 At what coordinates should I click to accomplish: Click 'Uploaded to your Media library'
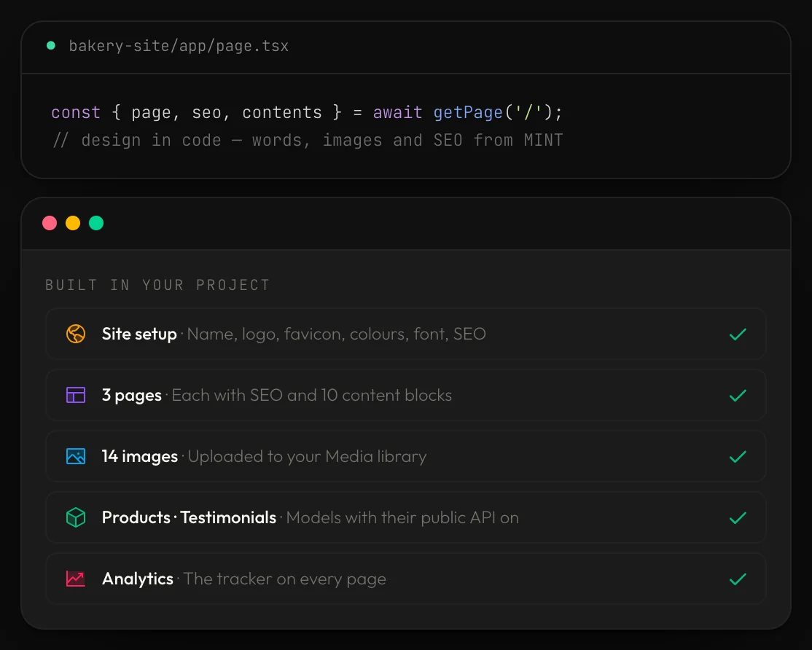[x=307, y=456]
